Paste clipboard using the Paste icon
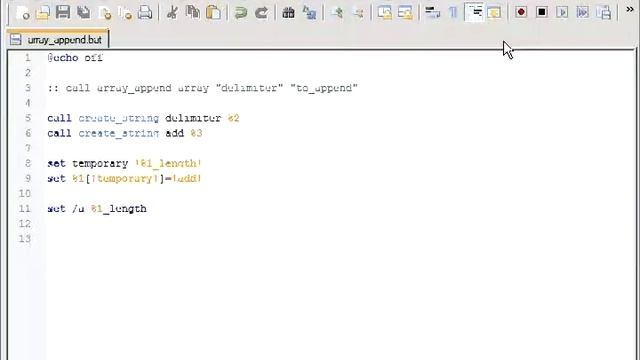This screenshot has height=360, width=640. pos(213,13)
